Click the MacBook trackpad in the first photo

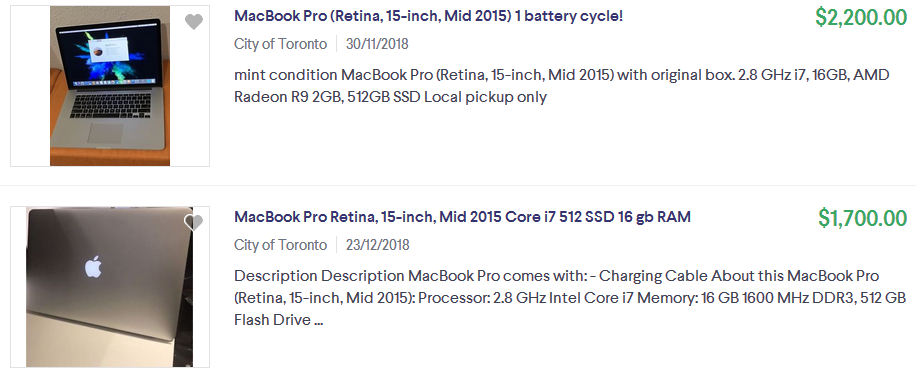[105, 133]
